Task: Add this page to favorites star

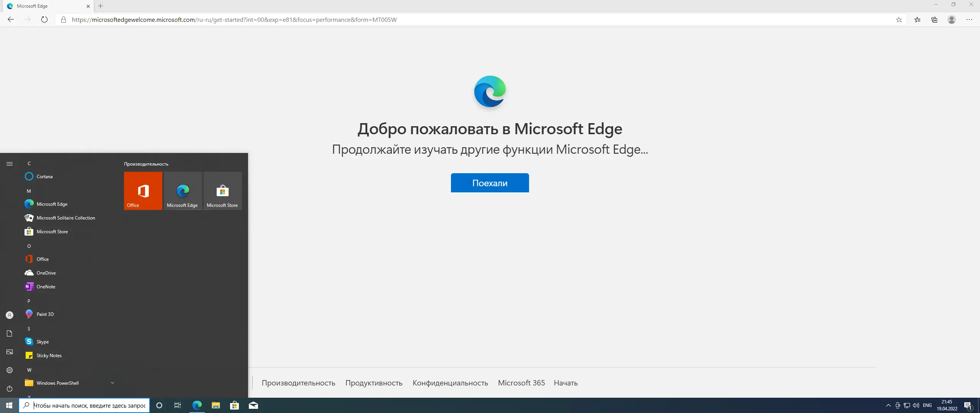Action: pos(899,20)
